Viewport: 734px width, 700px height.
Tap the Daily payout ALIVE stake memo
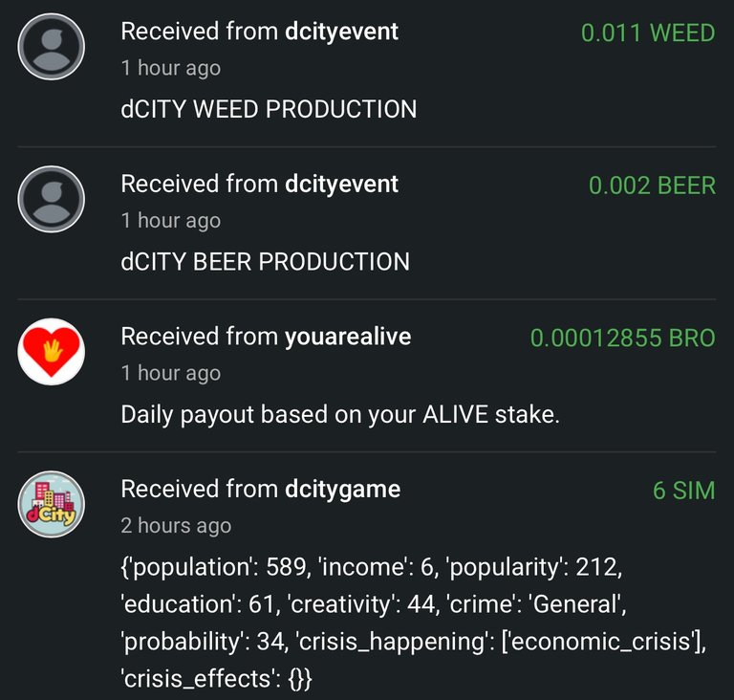pyautogui.click(x=340, y=415)
